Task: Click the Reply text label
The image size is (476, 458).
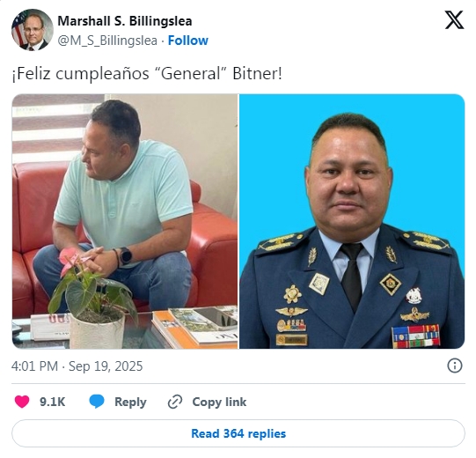Action: point(130,403)
